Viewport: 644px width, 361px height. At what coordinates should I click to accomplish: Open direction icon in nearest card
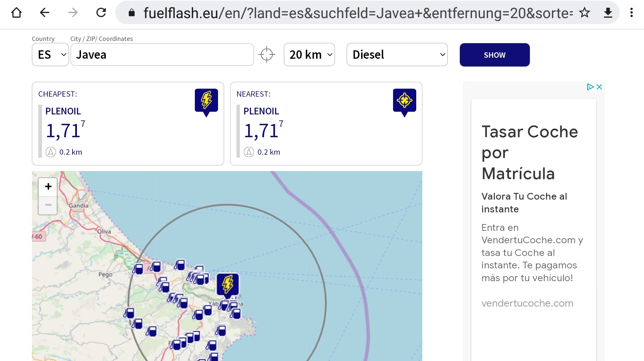(x=249, y=152)
